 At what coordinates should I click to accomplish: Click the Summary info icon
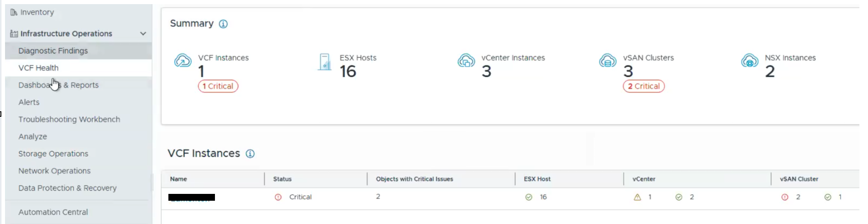click(223, 24)
